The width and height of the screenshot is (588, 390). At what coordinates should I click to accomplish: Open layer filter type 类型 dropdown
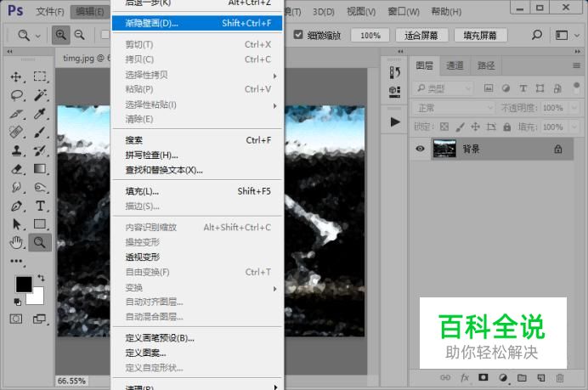pos(443,88)
